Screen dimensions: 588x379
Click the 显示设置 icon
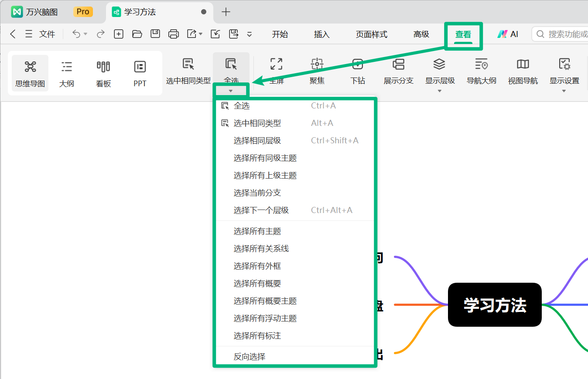coord(564,64)
